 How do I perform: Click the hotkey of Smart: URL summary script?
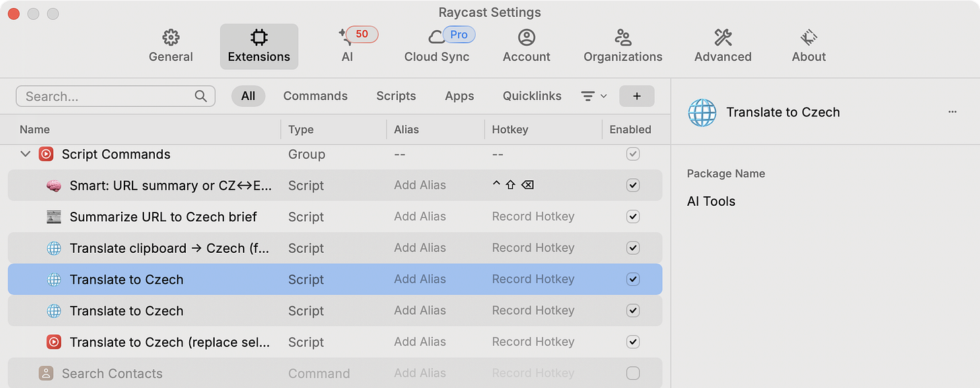513,185
